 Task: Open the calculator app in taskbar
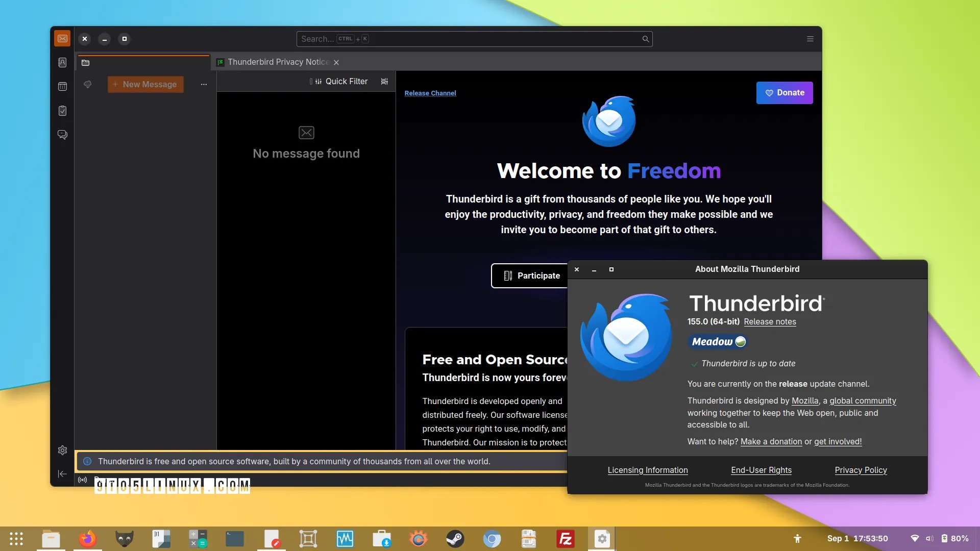pyautogui.click(x=198, y=539)
